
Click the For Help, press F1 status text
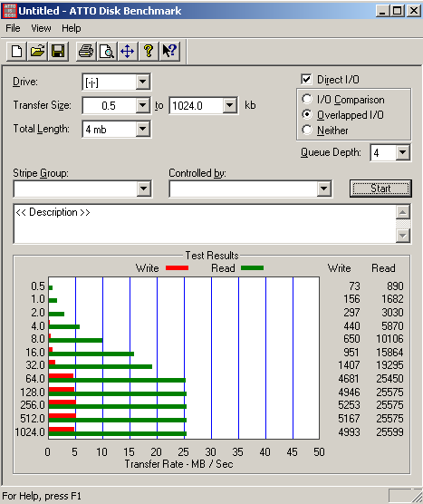point(42,496)
